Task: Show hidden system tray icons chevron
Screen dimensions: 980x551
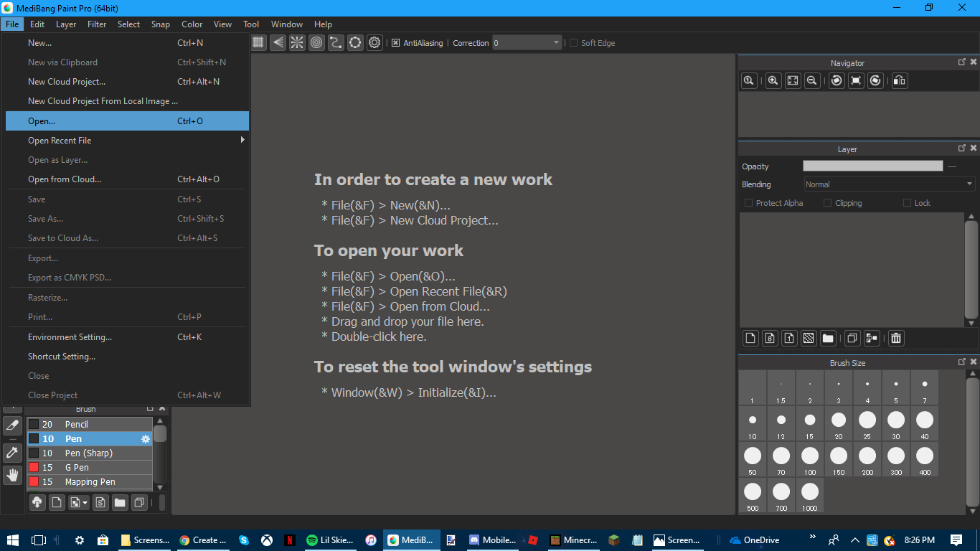Action: (854, 540)
